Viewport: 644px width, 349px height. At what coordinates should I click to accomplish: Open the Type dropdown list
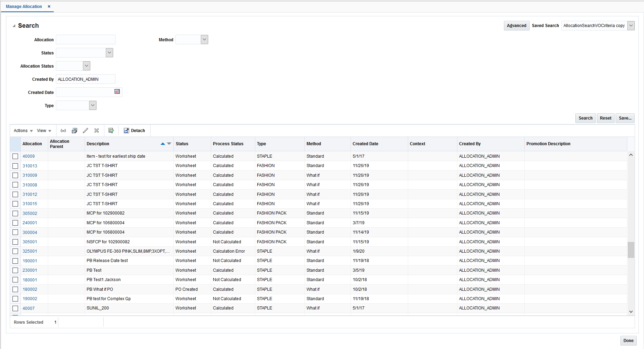tap(93, 105)
